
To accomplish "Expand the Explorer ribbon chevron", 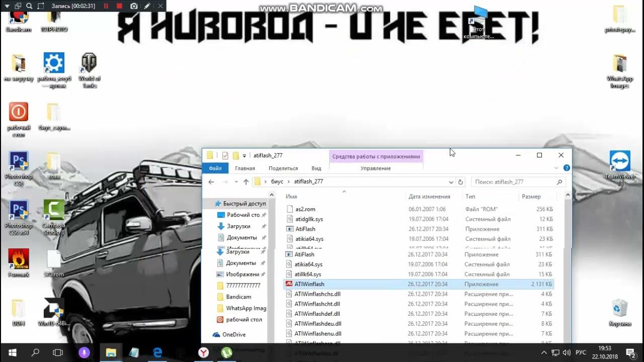I will point(556,168).
